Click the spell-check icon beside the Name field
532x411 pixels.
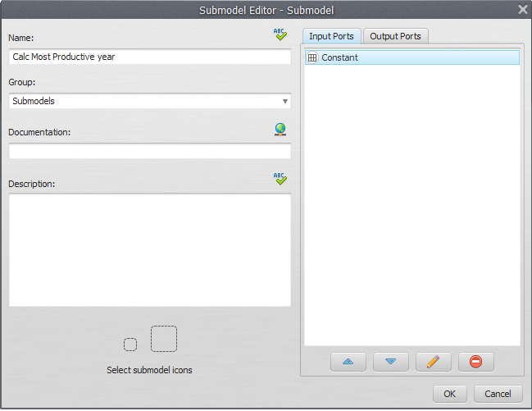point(281,34)
